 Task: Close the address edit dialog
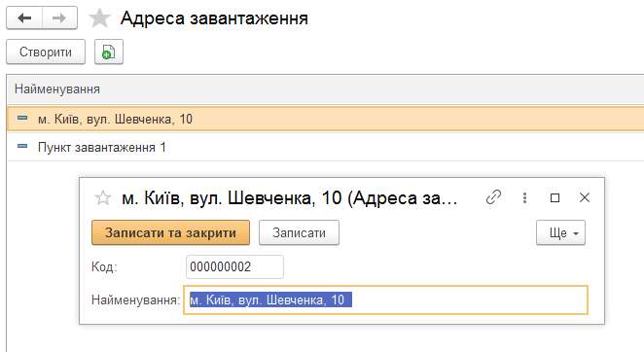pos(585,197)
